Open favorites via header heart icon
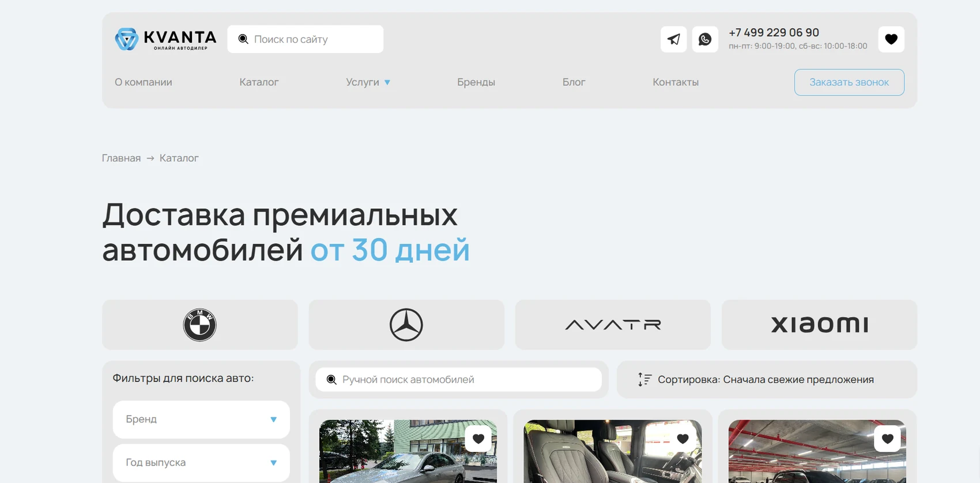The height and width of the screenshot is (483, 980). [x=891, y=39]
